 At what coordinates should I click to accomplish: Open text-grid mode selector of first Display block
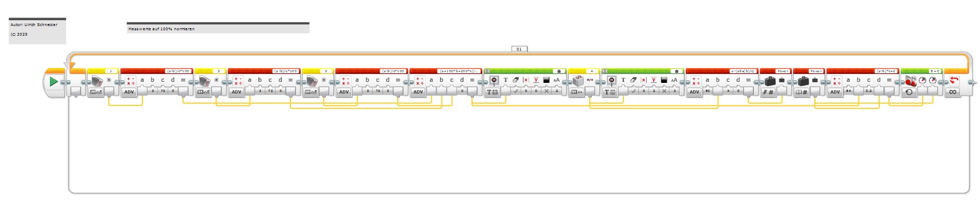click(492, 92)
